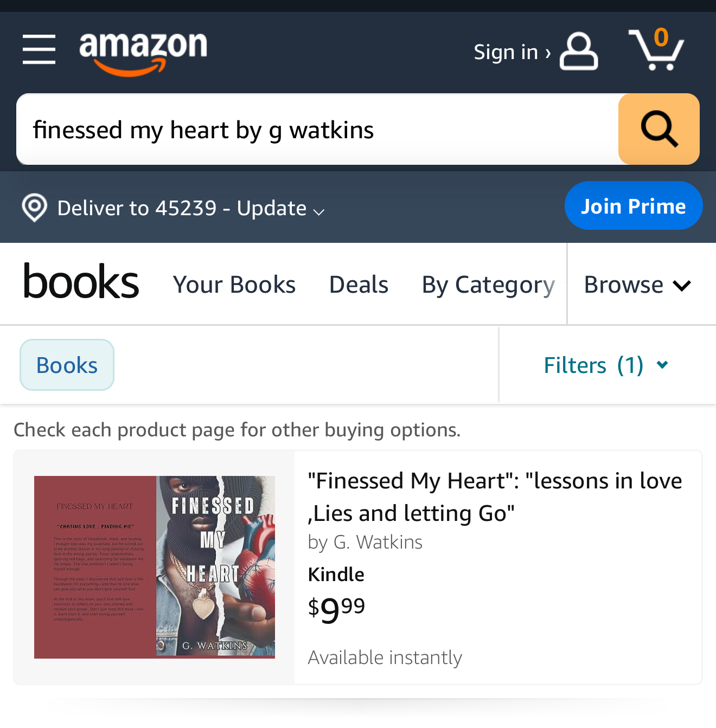Click the Amazon logo
Screen dimensions: 716x728
[143, 52]
